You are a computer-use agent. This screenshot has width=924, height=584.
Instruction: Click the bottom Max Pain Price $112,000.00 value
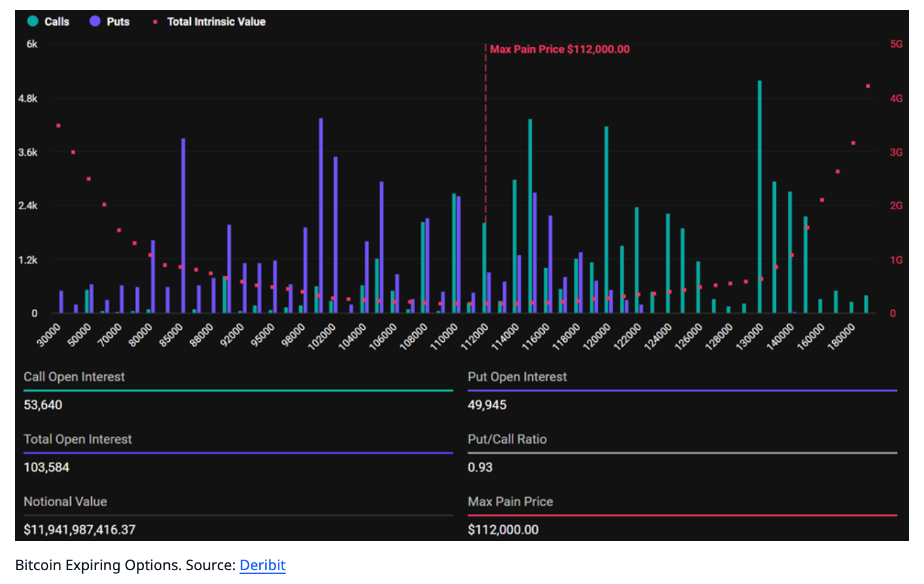[x=503, y=529]
